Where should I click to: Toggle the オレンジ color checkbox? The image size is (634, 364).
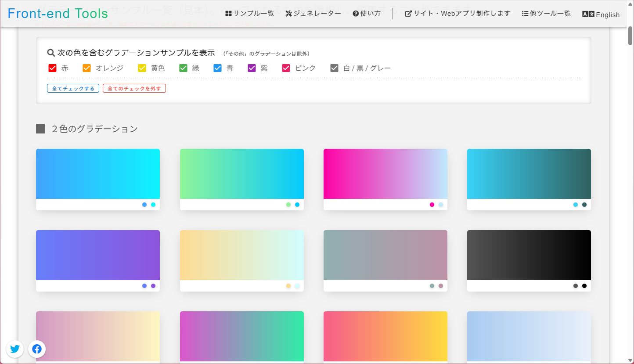(87, 68)
